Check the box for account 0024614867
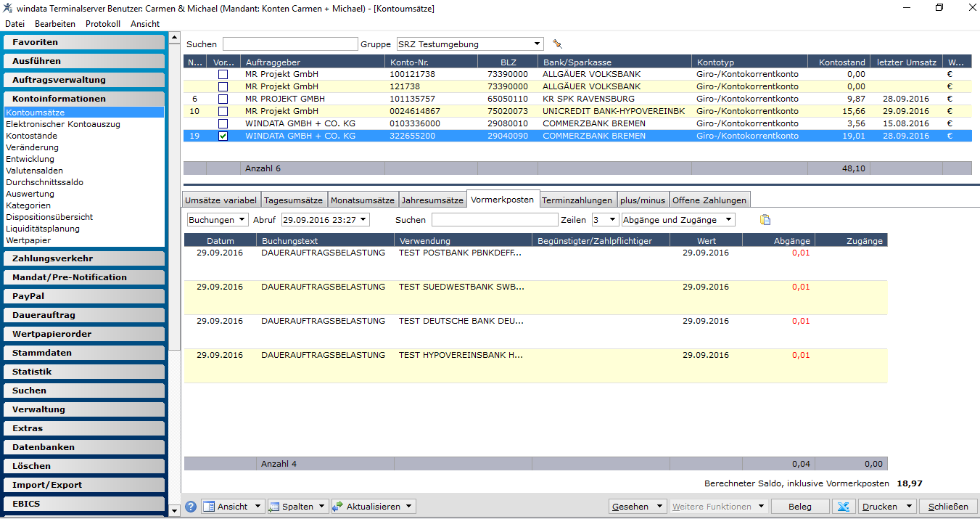The image size is (980, 519). coord(223,111)
